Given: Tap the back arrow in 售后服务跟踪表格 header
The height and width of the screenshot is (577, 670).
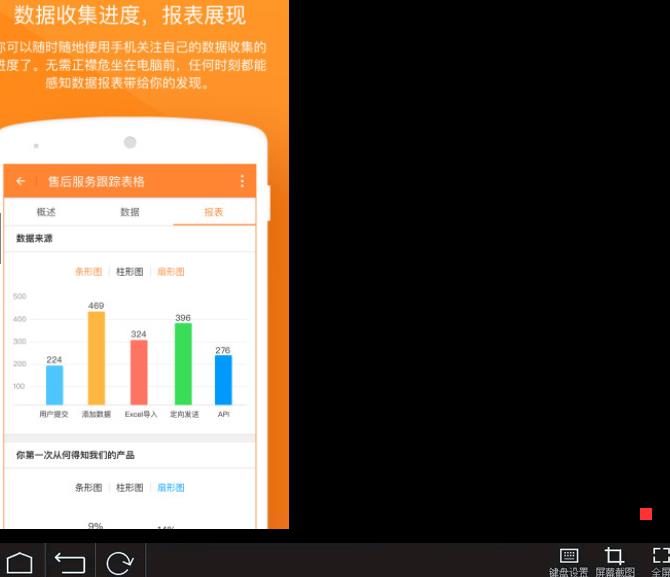Looking at the screenshot, I should (21, 181).
